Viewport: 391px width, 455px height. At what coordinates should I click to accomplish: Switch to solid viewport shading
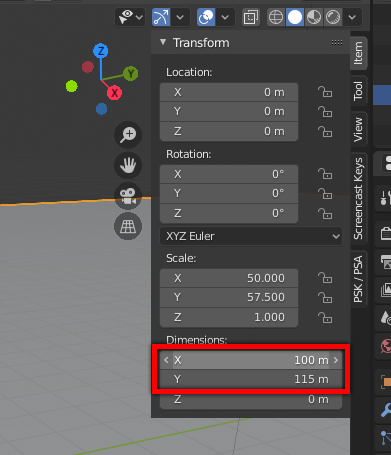[x=295, y=17]
